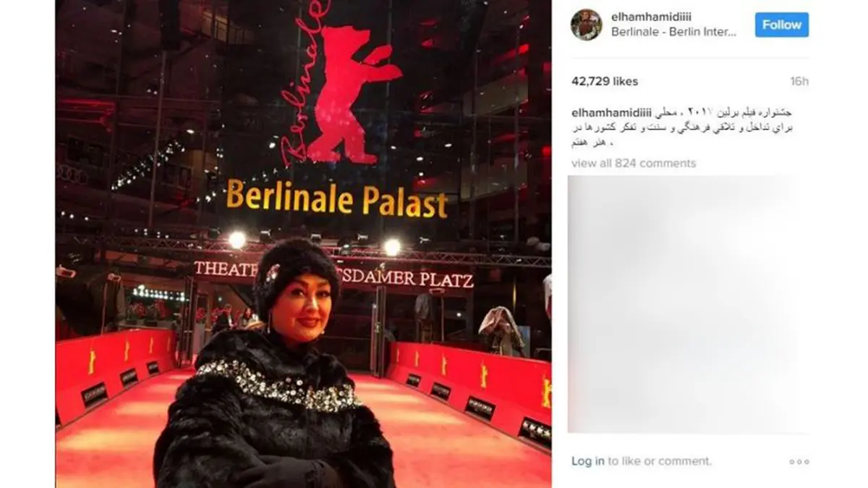Image resolution: width=868 pixels, height=488 pixels.
Task: Click the elhamhamidiiii profile avatar
Action: click(x=586, y=25)
